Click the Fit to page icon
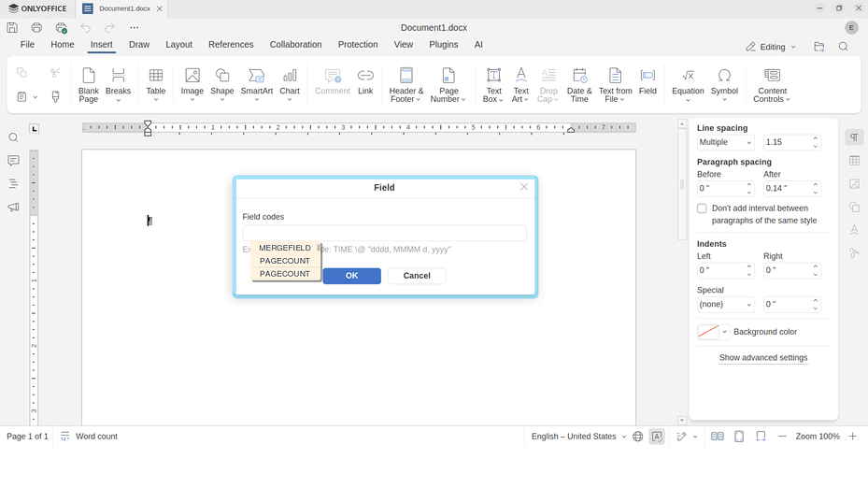The width and height of the screenshot is (868, 488). [x=739, y=437]
